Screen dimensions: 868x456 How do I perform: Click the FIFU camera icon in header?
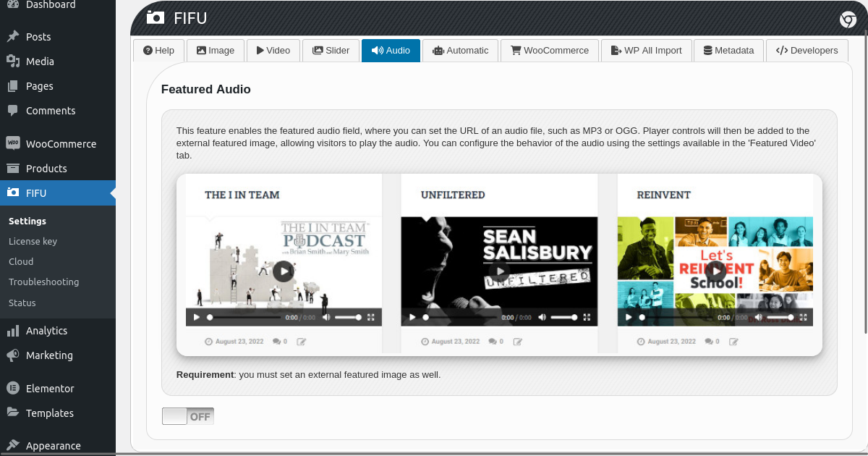[x=155, y=18]
